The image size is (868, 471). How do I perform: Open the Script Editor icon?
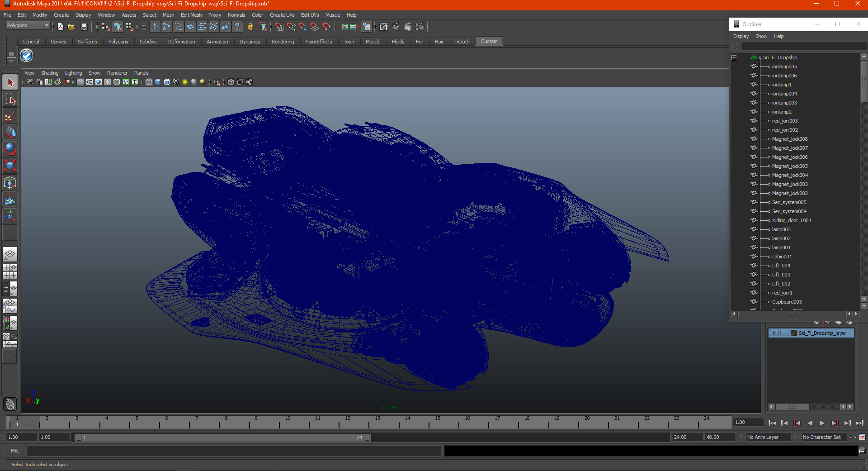click(862, 451)
